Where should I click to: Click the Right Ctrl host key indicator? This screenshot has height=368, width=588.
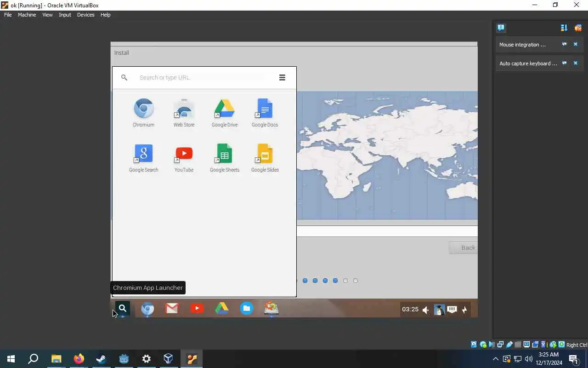tap(577, 345)
